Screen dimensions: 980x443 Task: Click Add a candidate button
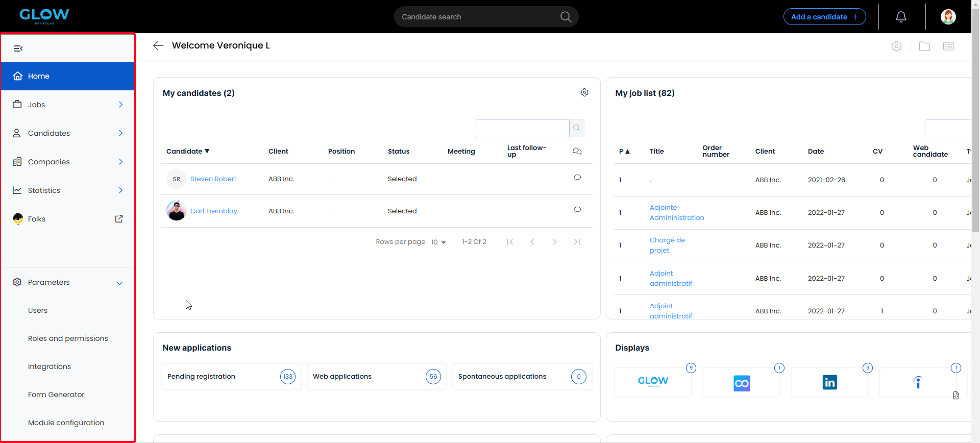(x=825, y=17)
